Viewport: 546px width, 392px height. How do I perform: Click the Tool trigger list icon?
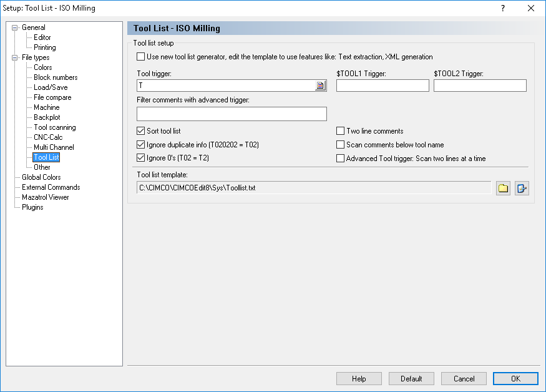pos(320,86)
